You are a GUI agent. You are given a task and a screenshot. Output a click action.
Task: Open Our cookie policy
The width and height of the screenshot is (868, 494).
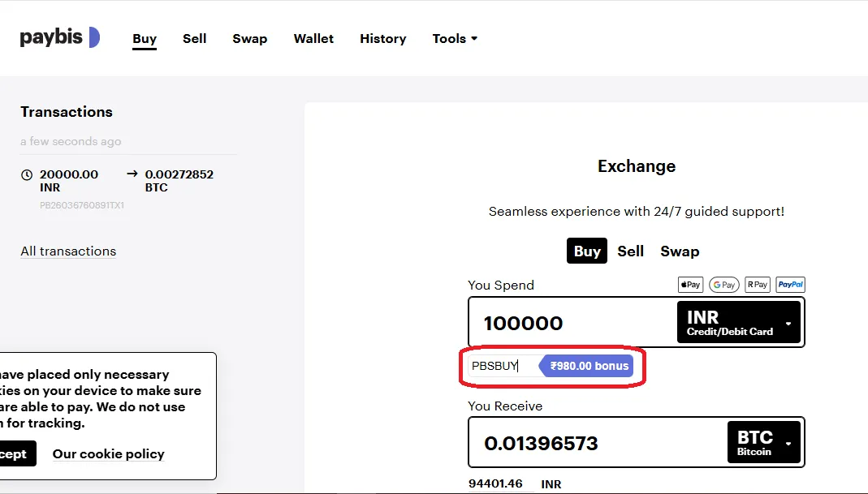[108, 453]
